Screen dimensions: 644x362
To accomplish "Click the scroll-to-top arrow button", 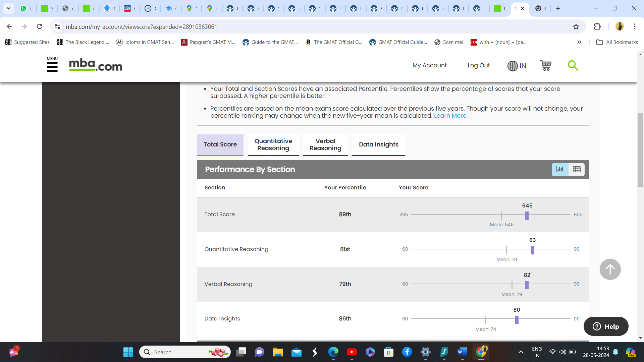I will (x=610, y=269).
